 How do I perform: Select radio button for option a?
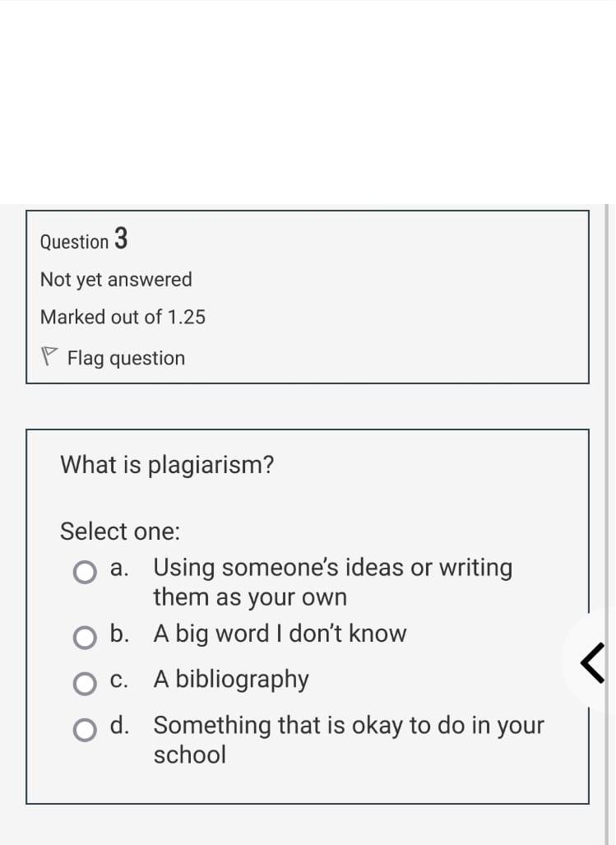[85, 573]
